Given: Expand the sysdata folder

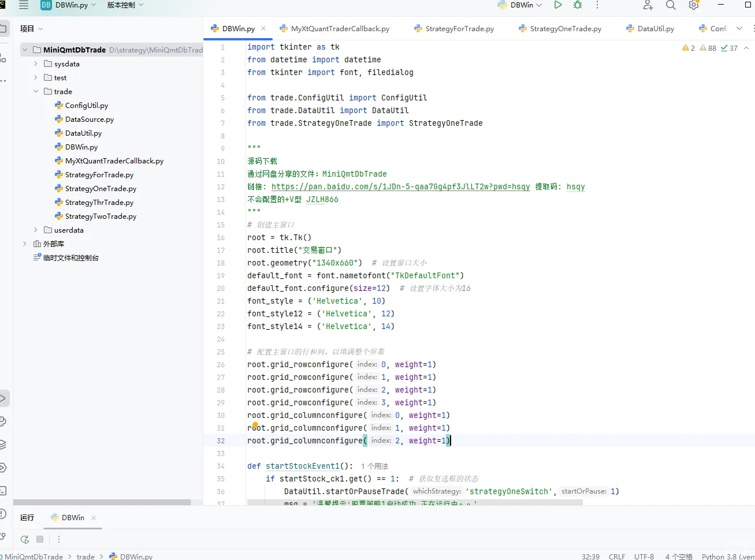Looking at the screenshot, I should pyautogui.click(x=36, y=64).
